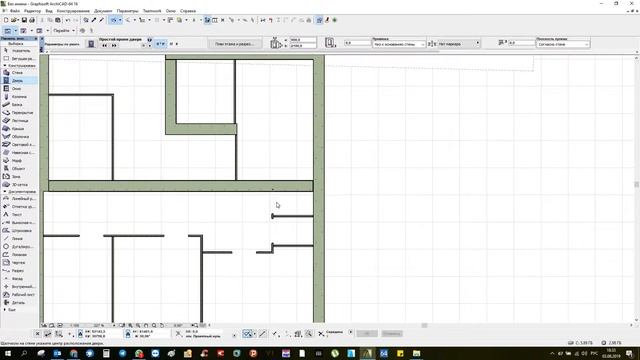This screenshot has height=360, width=640.
Task: Select the Section (Разрез) tool
Action: 19,271
